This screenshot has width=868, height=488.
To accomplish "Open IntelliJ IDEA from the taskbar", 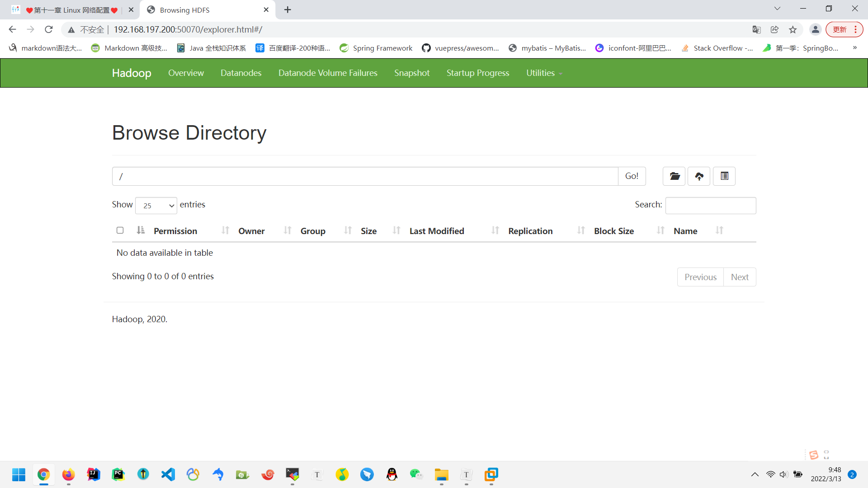I will (93, 474).
